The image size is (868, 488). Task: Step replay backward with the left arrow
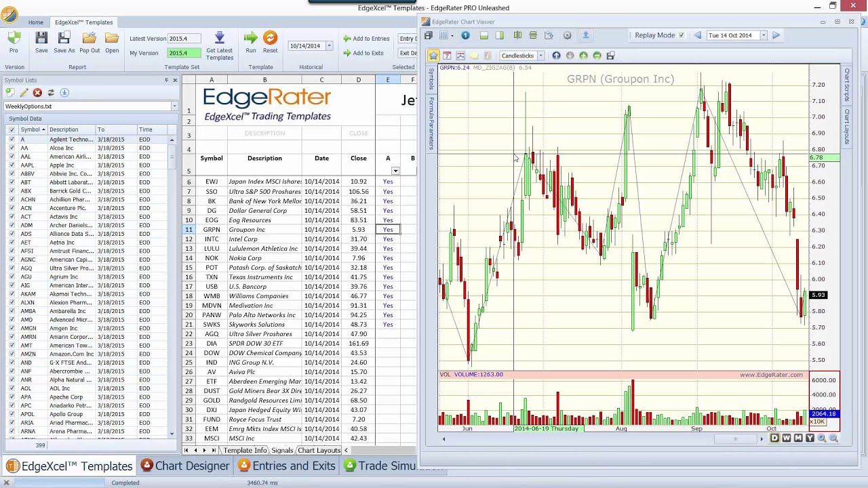click(697, 35)
